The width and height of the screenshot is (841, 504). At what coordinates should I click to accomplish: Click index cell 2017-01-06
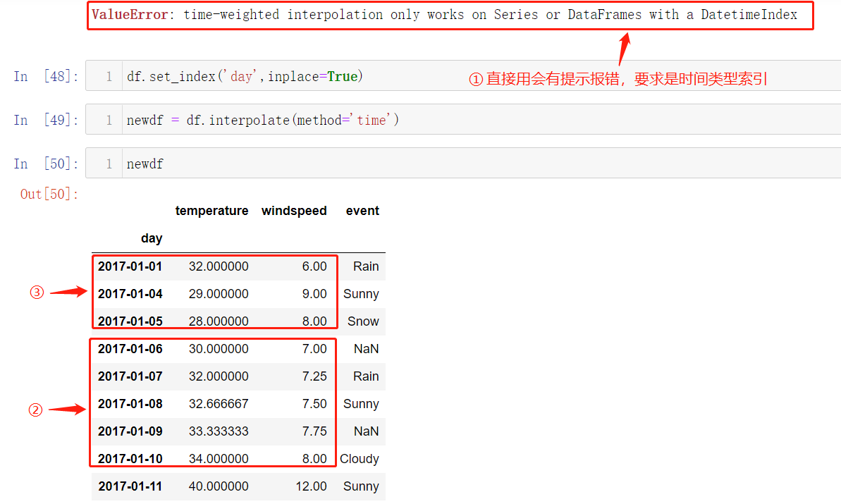click(130, 349)
